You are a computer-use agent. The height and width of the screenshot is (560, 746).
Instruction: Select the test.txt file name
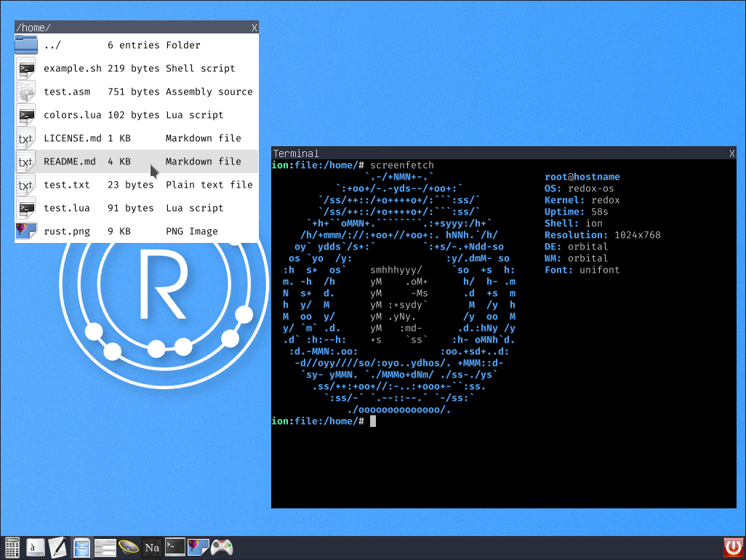point(67,185)
